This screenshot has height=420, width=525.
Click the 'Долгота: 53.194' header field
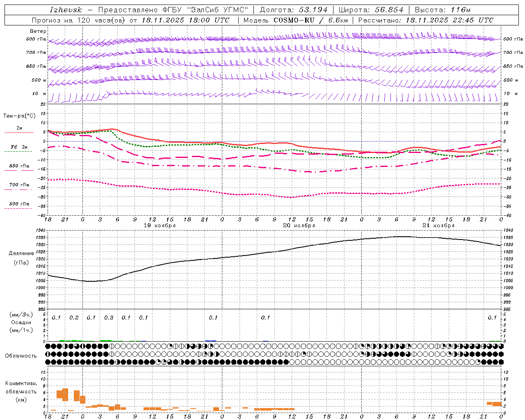tap(293, 10)
